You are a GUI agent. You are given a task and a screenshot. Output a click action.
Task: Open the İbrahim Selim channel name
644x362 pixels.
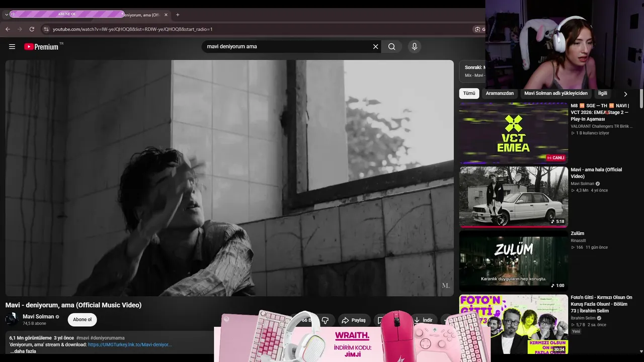583,318
